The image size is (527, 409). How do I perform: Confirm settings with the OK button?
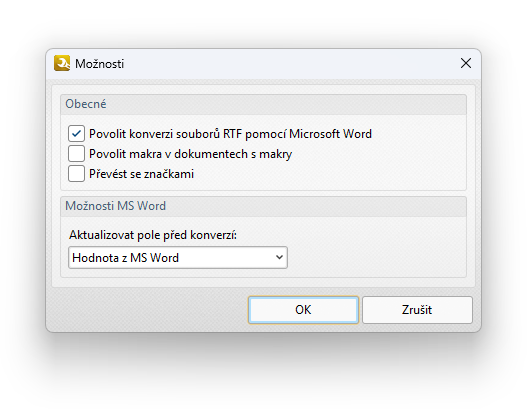[x=303, y=310]
